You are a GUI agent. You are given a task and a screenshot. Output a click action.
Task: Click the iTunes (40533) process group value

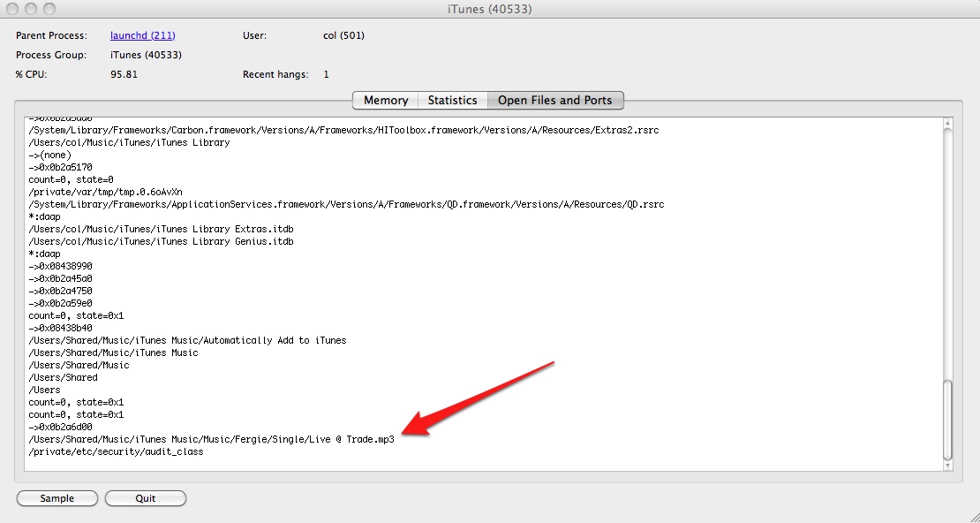point(147,55)
